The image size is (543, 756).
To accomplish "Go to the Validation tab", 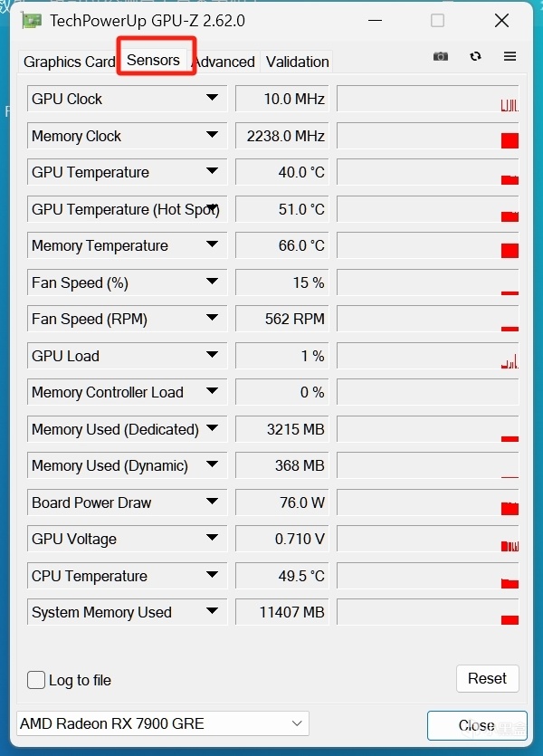I will [297, 62].
